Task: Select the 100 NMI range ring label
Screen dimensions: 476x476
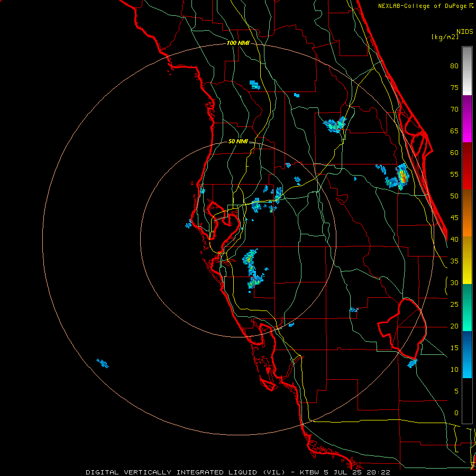Action: tap(238, 43)
